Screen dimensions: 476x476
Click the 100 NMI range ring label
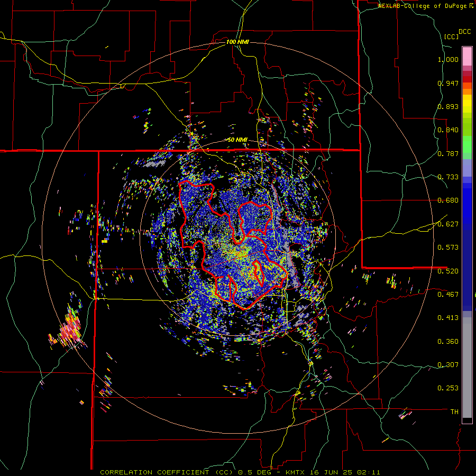237,42
